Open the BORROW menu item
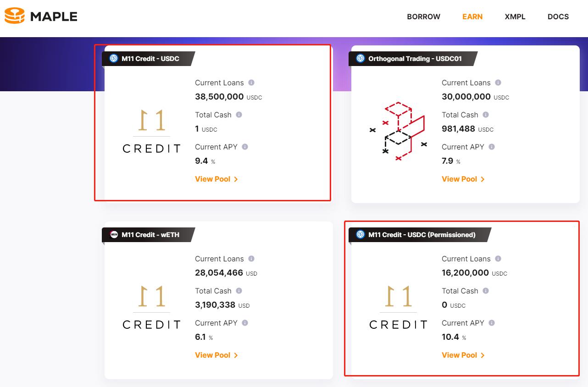The image size is (588, 387). pyautogui.click(x=423, y=17)
